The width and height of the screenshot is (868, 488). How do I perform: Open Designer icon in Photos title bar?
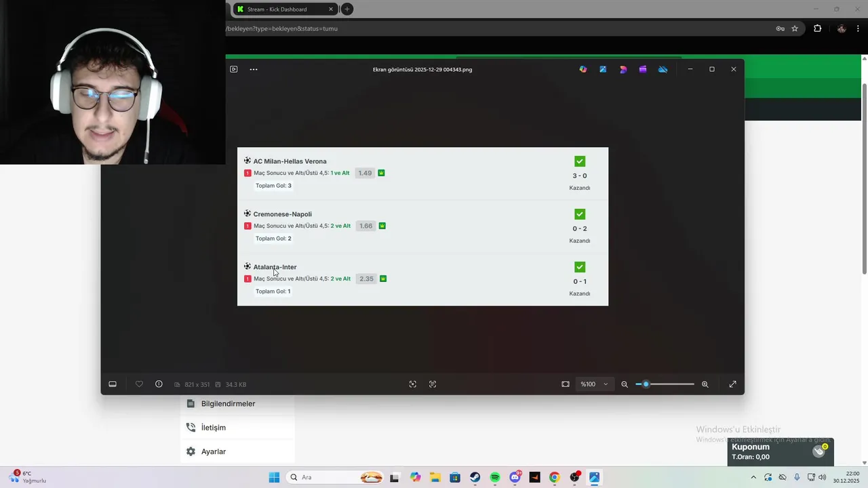coord(623,69)
